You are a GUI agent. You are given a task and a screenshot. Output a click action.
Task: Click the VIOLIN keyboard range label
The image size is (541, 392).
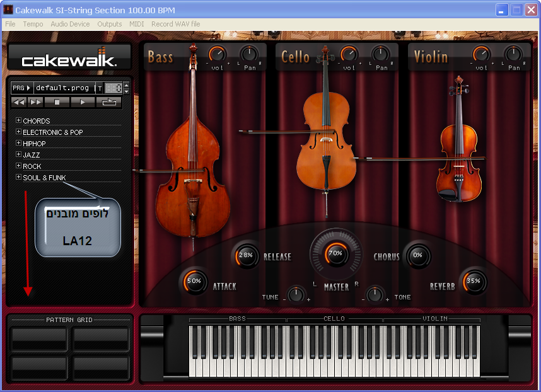[x=434, y=319]
